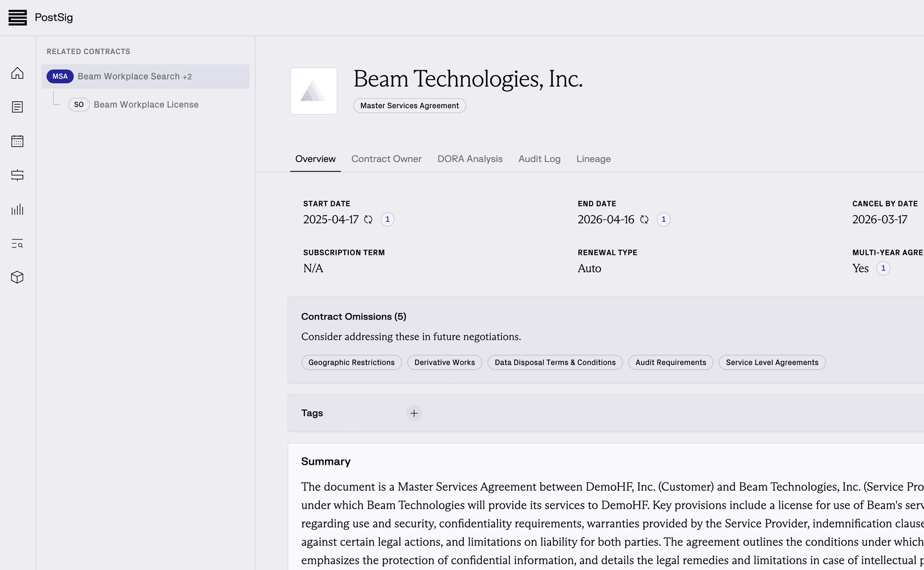
Task: Open the cube package sidebar icon
Action: pyautogui.click(x=17, y=277)
